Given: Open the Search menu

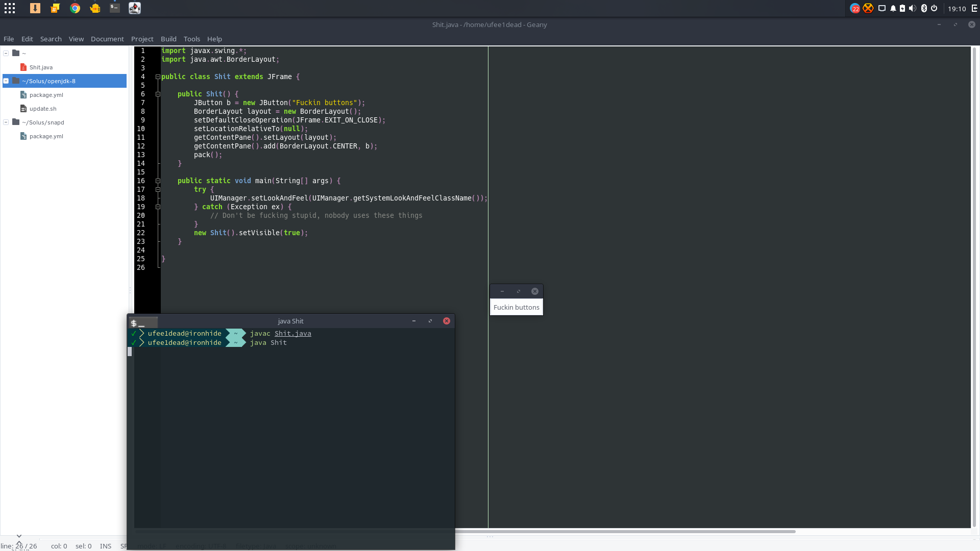Looking at the screenshot, I should (51, 39).
